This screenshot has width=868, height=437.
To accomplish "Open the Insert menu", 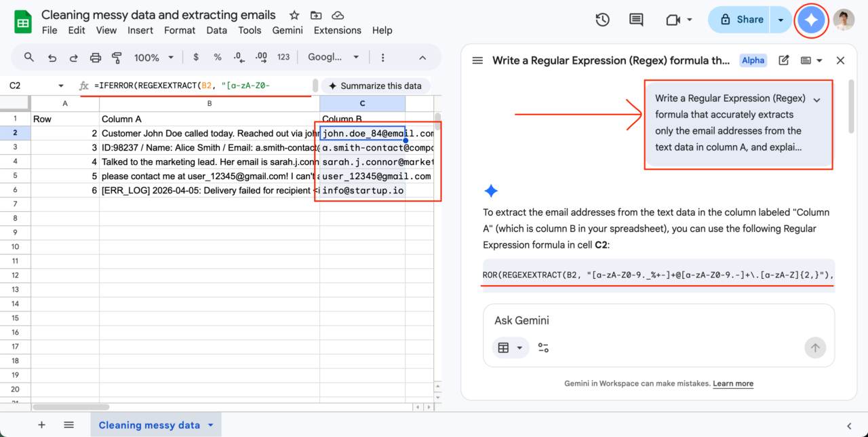I will pos(140,30).
